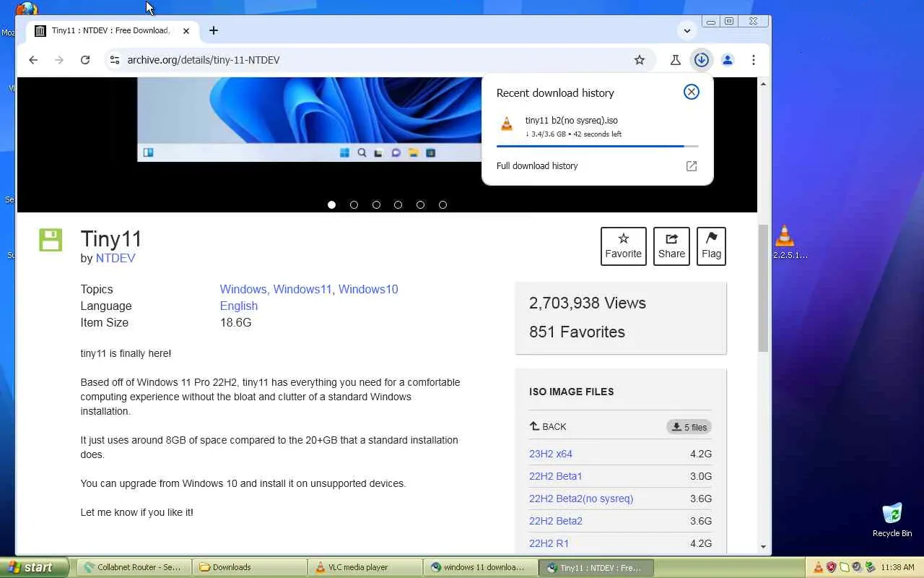This screenshot has width=924, height=578.
Task: Select the Recycle Bin desktop icon
Action: (892, 520)
